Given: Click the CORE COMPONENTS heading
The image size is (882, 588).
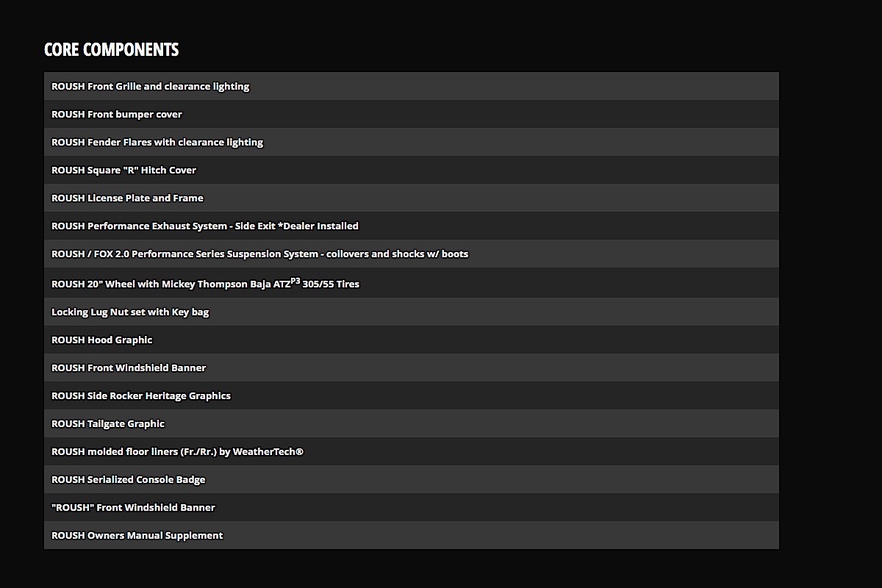Looking at the screenshot, I should click(x=111, y=49).
